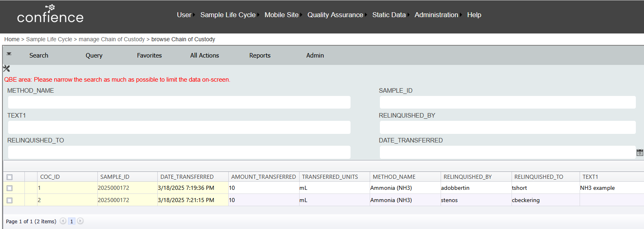Open the Reports menu
This screenshot has width=644, height=229.
pos(260,56)
